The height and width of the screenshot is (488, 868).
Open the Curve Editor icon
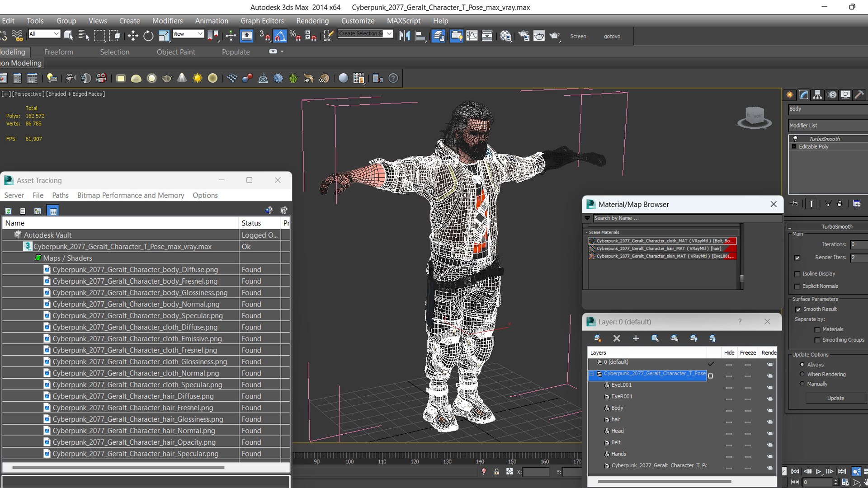tap(472, 36)
